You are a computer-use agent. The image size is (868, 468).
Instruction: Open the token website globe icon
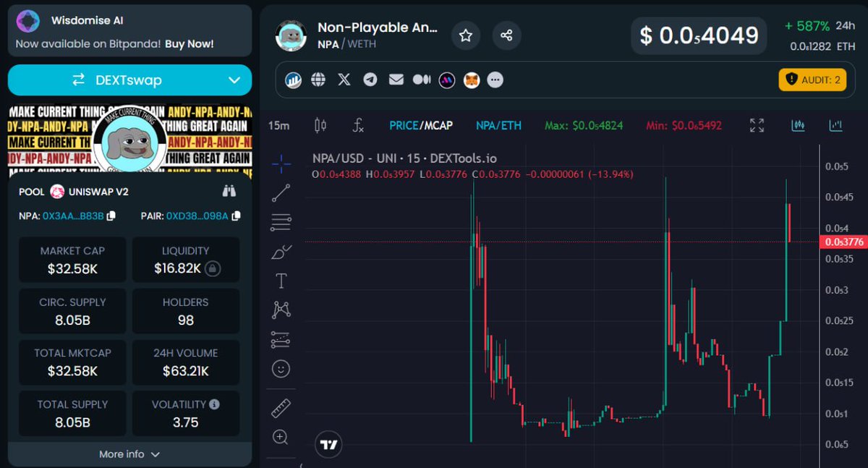(318, 80)
